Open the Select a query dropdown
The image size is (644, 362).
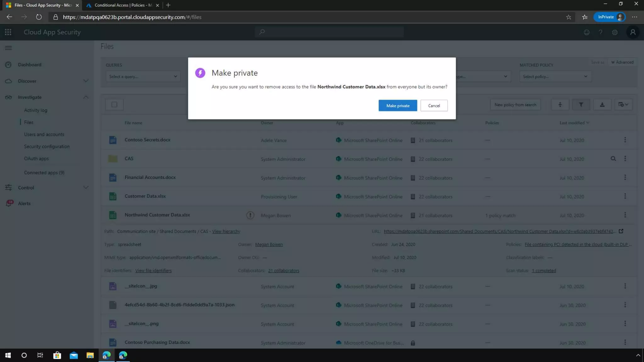pos(143,76)
